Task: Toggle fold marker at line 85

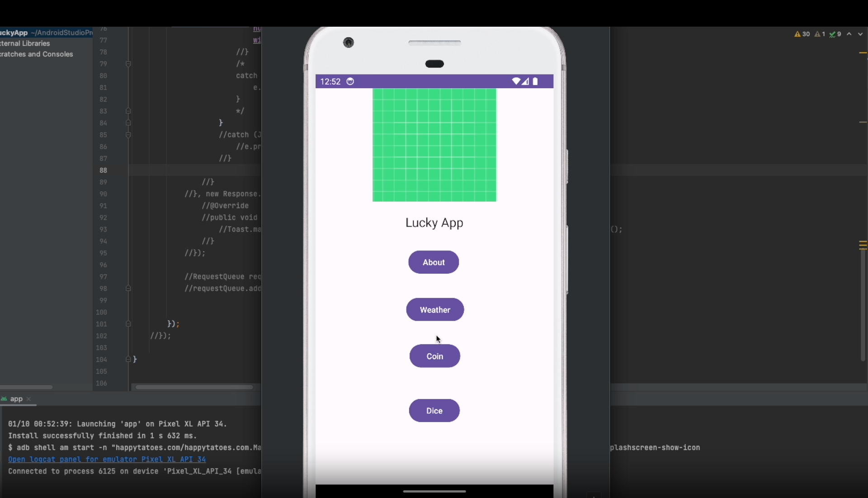Action: [x=128, y=135]
